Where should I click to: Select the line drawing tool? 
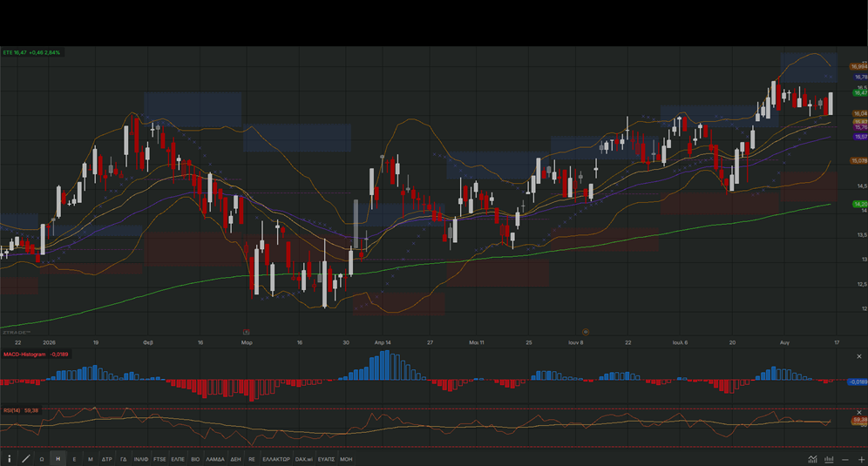point(25,459)
